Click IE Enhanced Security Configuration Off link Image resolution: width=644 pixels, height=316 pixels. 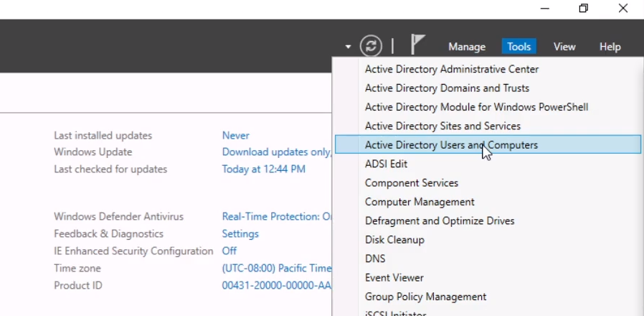[229, 251]
